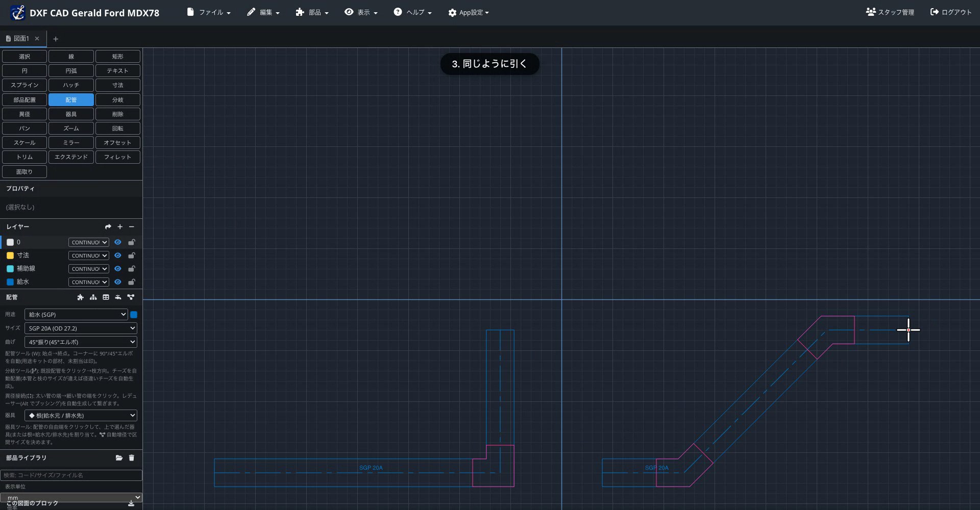The image size is (980, 510).
Task: Toggle lock on the 寸法 layer
Action: pyautogui.click(x=132, y=256)
